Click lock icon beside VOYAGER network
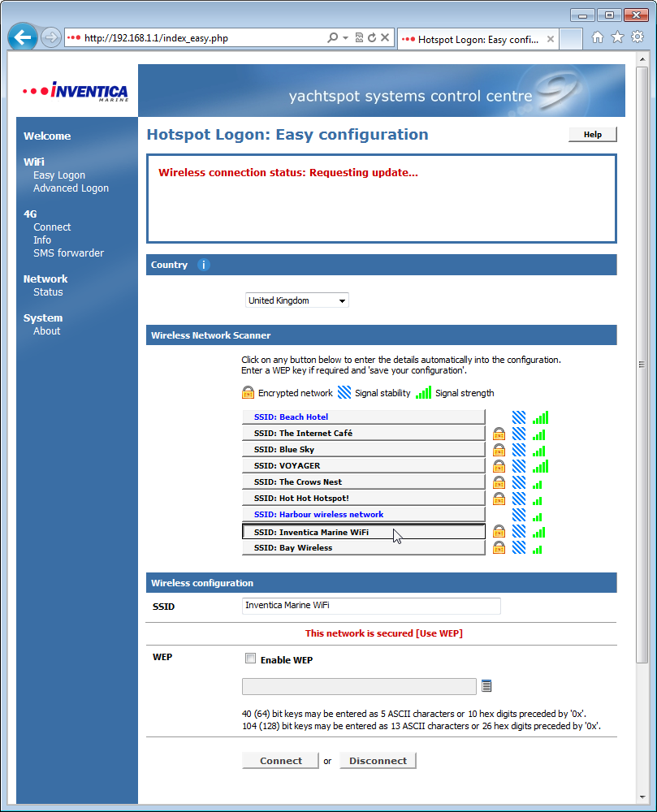The width and height of the screenshot is (657, 812). (499, 466)
